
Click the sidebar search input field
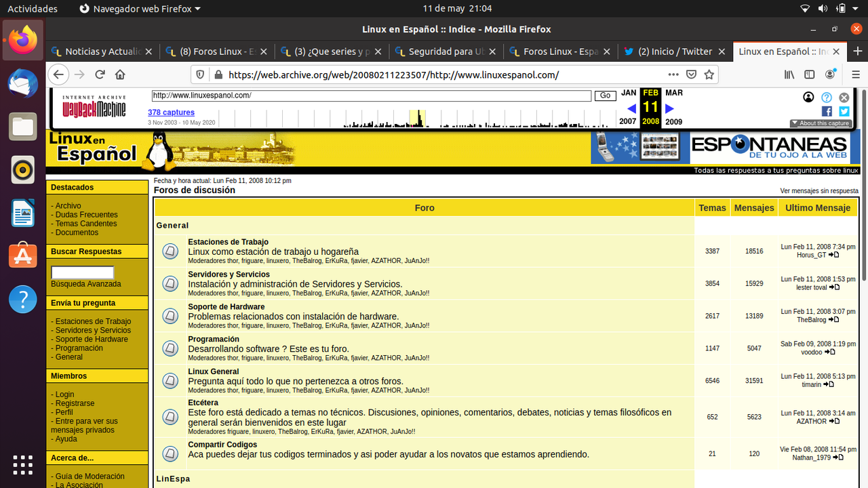(x=82, y=272)
